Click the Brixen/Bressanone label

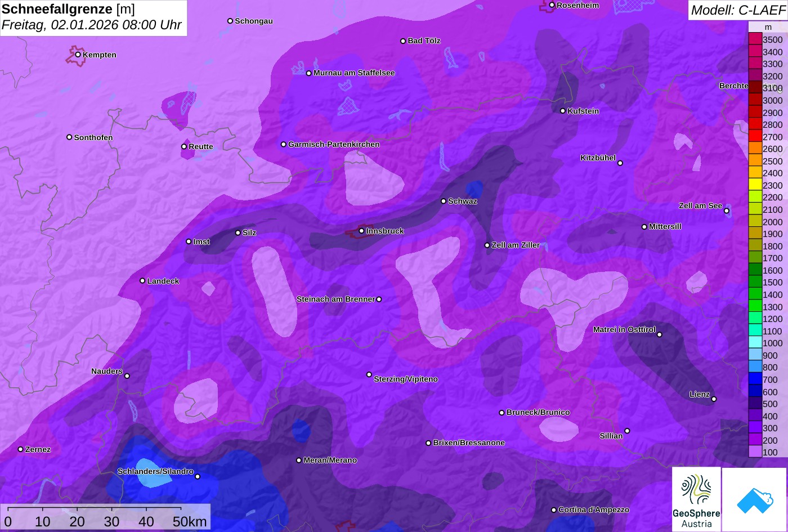click(x=469, y=442)
